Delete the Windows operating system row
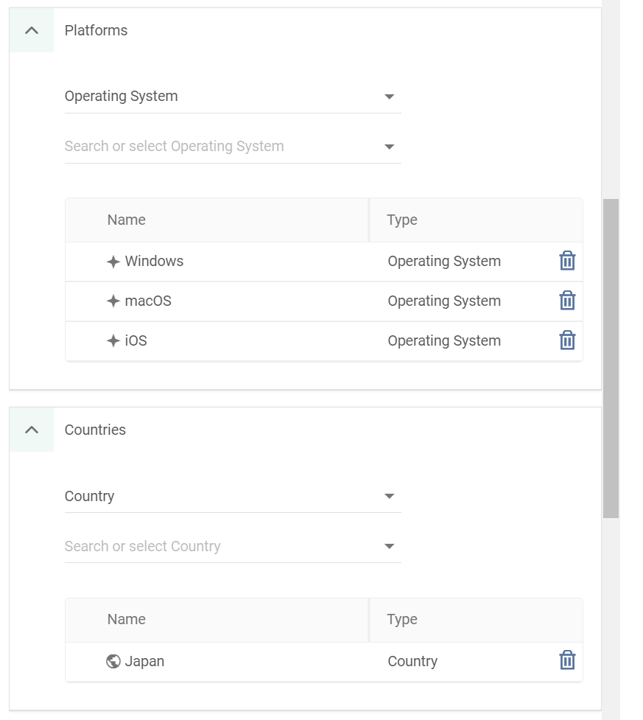 coord(567,261)
